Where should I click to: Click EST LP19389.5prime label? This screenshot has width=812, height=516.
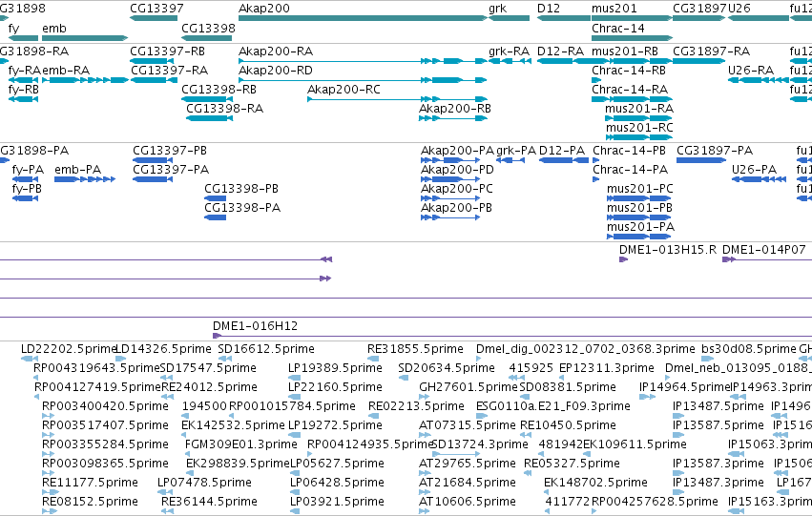point(335,368)
